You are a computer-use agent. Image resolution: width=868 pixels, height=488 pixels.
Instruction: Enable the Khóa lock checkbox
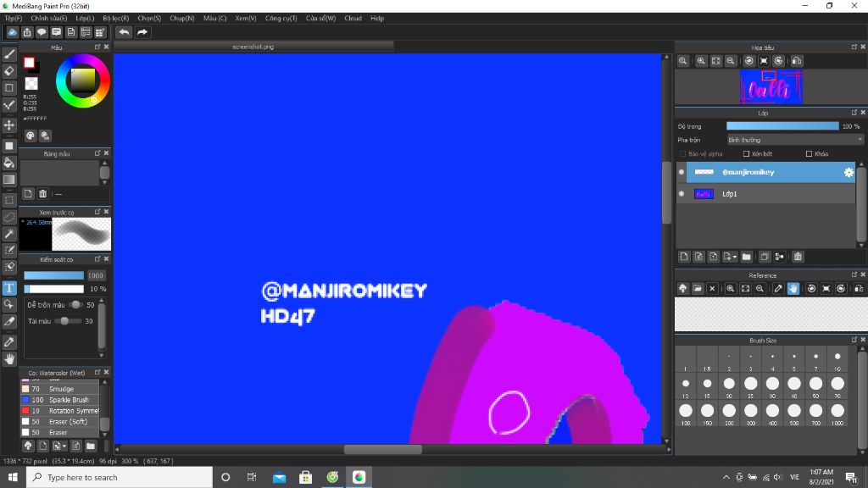pos(810,154)
